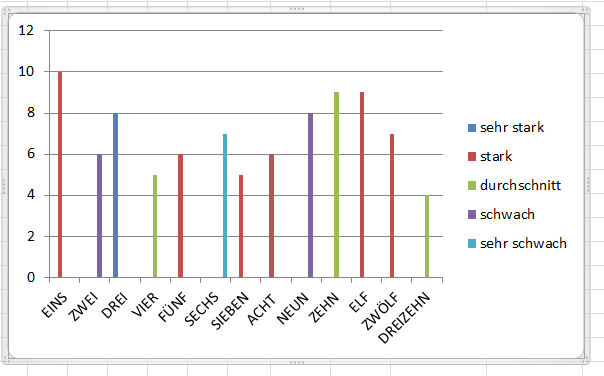Image resolution: width=604 pixels, height=376 pixels.
Task: Click the ZEHN category axis label
Action: (x=324, y=308)
